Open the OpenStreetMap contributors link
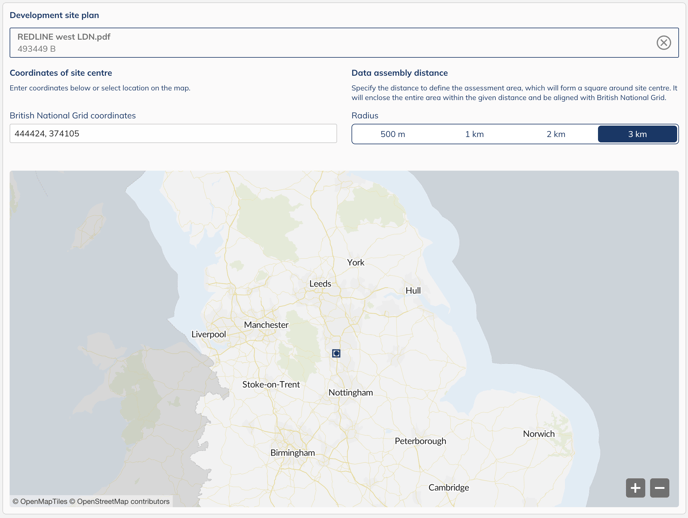Viewport: 688px width, 518px height. 122,501
